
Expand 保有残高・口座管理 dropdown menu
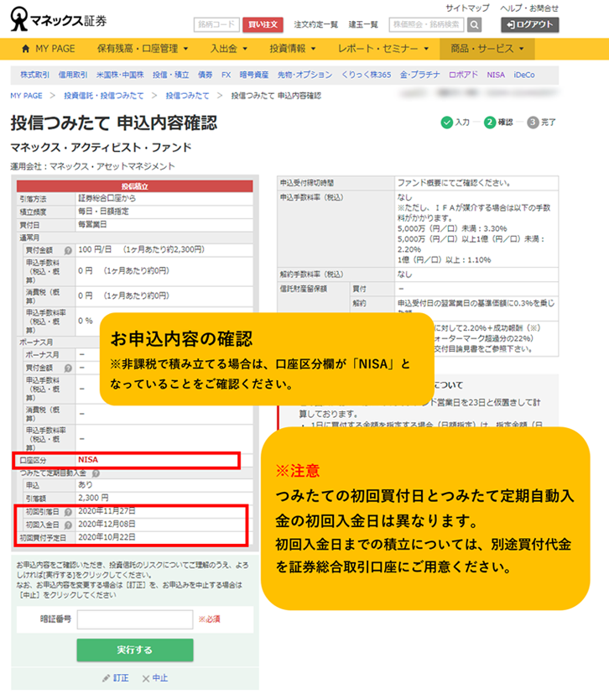[x=143, y=49]
